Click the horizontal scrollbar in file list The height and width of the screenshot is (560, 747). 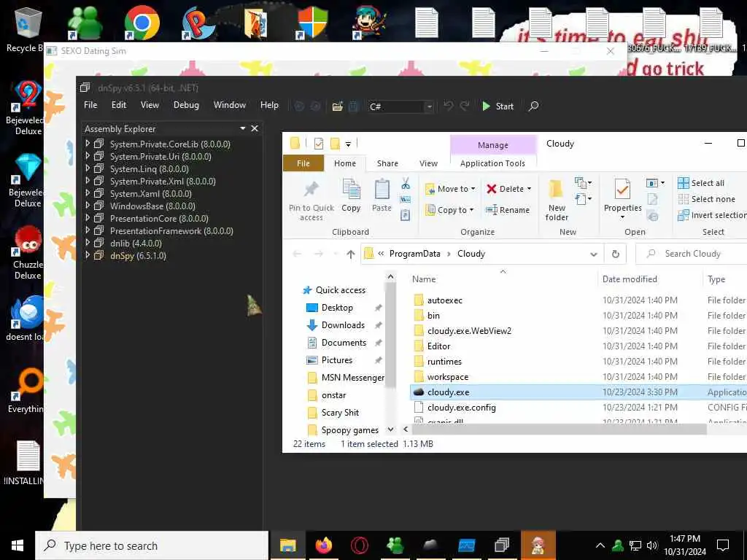coord(559,429)
